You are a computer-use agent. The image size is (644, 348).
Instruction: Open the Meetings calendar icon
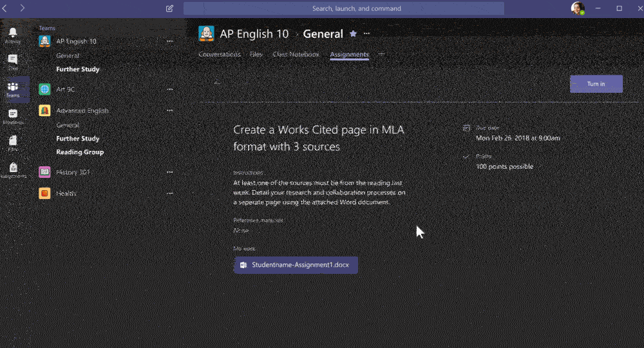[13, 116]
